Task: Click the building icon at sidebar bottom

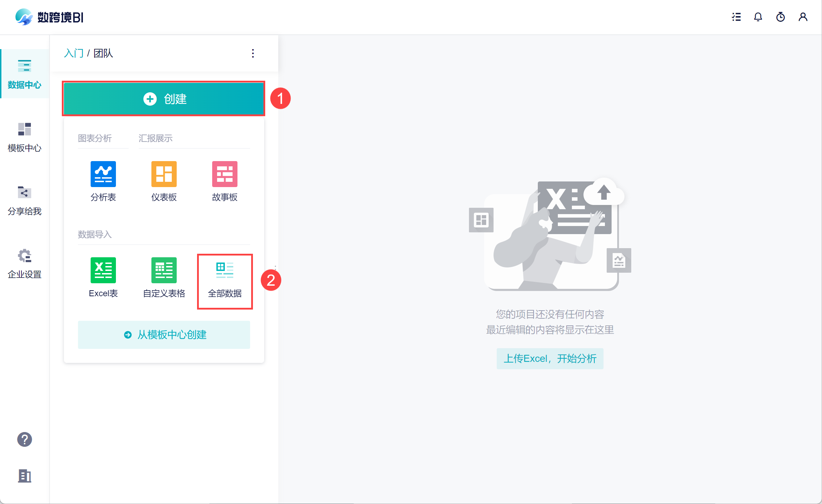Action: click(25, 476)
